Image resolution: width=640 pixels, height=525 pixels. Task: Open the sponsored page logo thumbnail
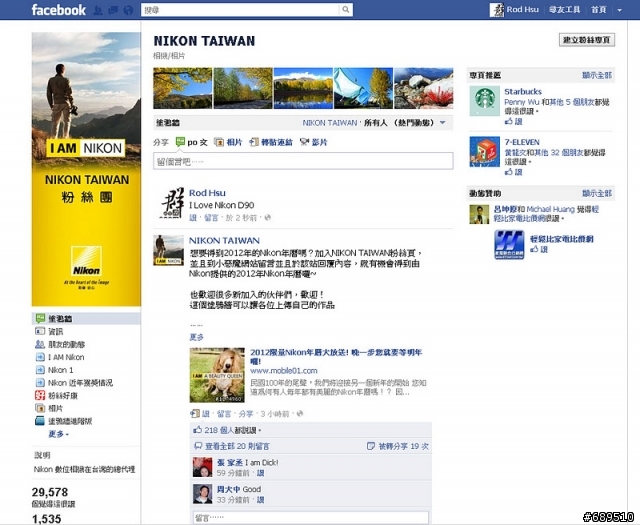(509, 245)
